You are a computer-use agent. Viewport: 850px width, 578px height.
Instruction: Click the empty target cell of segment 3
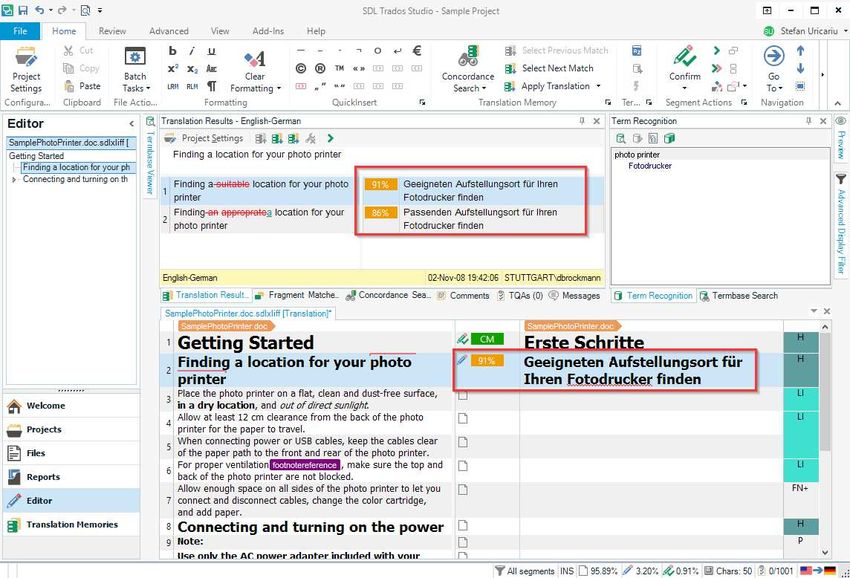click(x=651, y=399)
